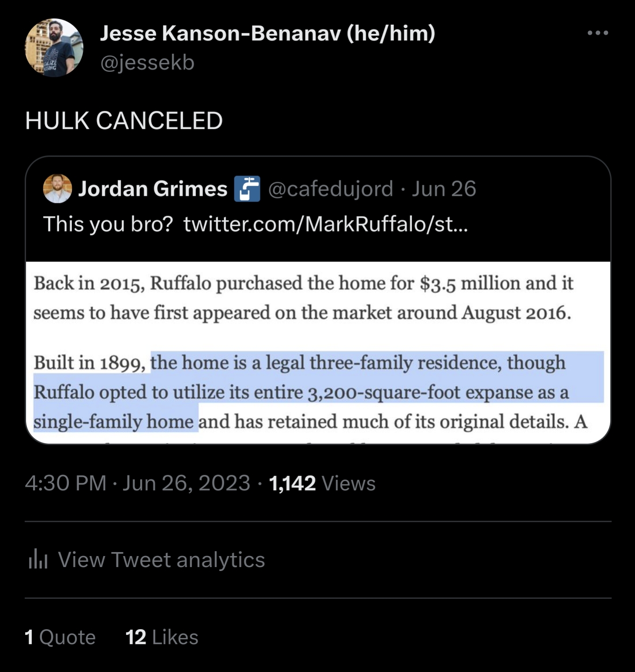635x672 pixels.
Task: Open the twitter.com/MarkRuffalo link
Action: pos(325,224)
